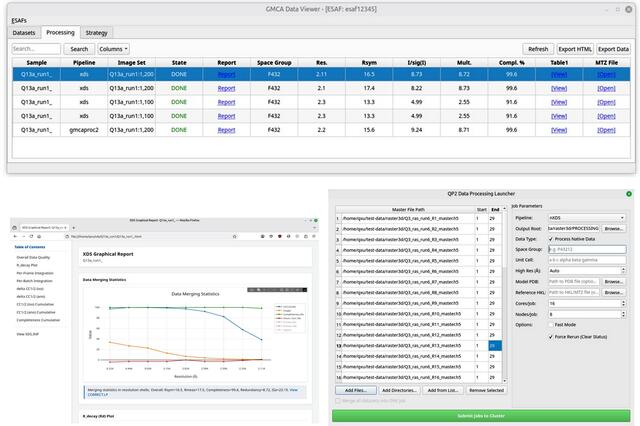
Task: Click the green Submit Jobs to Cluster button
Action: coord(481,415)
